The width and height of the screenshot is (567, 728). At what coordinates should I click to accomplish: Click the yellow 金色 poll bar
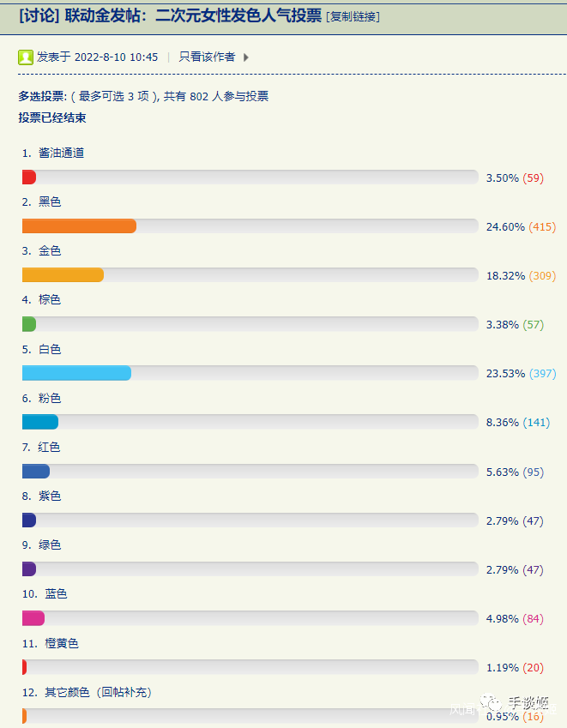coord(63,275)
